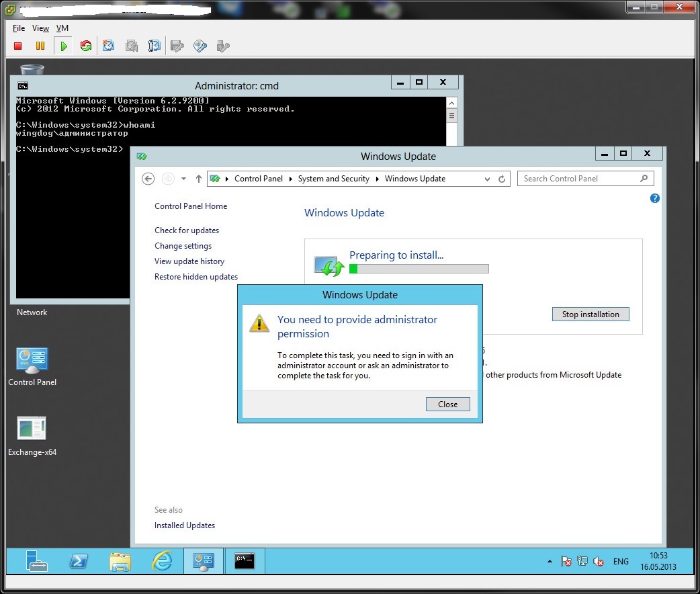700x594 pixels.
Task: Show hidden tray icons arrow
Action: (x=550, y=561)
